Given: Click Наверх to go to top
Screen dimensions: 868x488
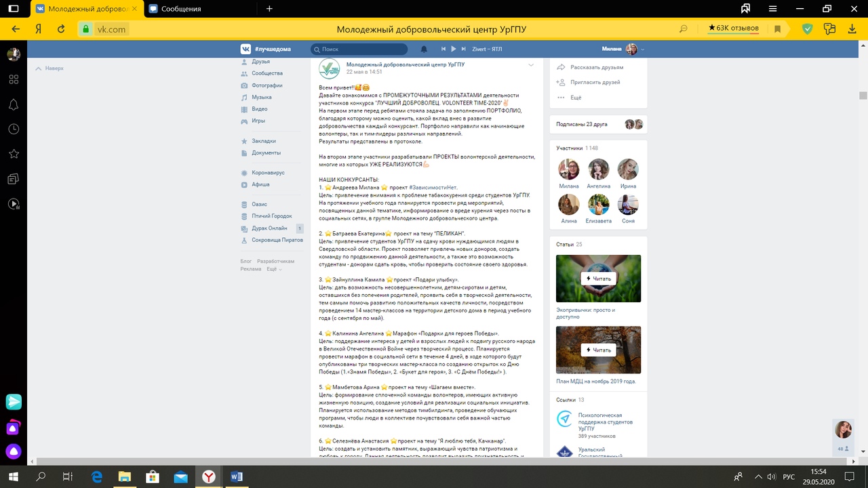Looking at the screenshot, I should coord(50,68).
